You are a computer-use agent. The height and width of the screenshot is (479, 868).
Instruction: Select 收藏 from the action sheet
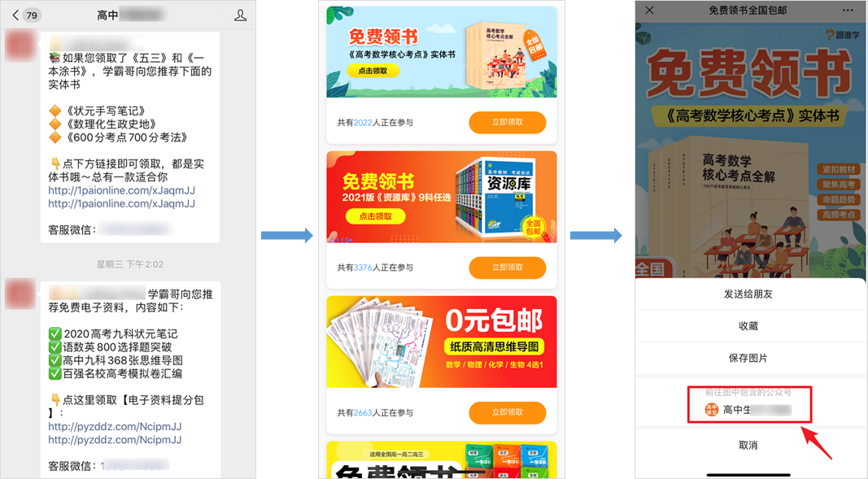coord(748,326)
